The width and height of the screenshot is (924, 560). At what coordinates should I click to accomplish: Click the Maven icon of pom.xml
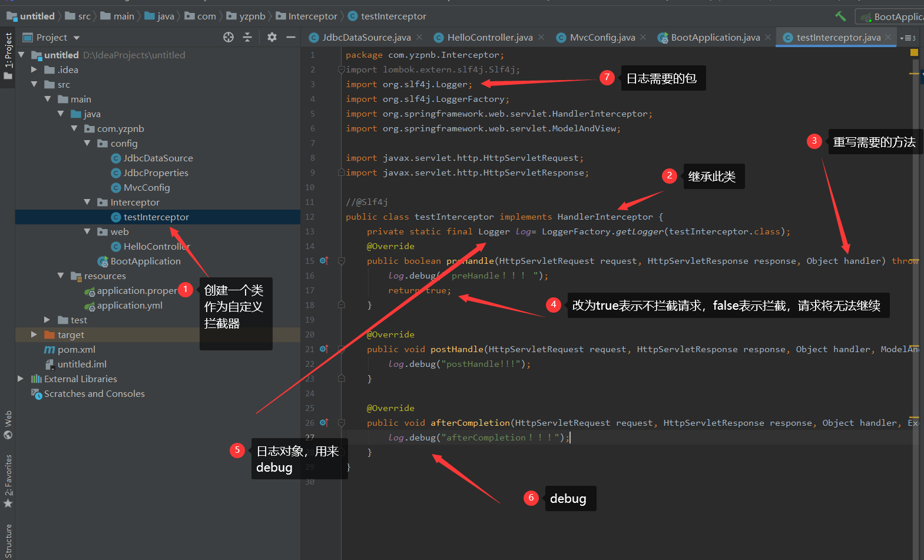point(49,350)
